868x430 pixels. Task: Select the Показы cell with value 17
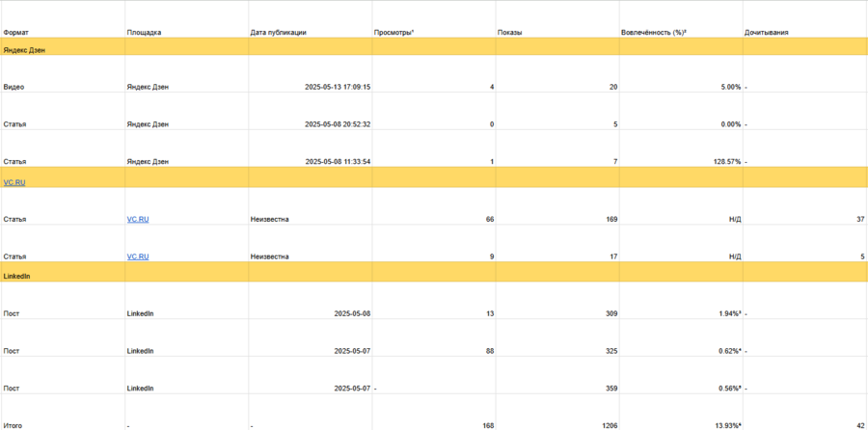coord(557,244)
